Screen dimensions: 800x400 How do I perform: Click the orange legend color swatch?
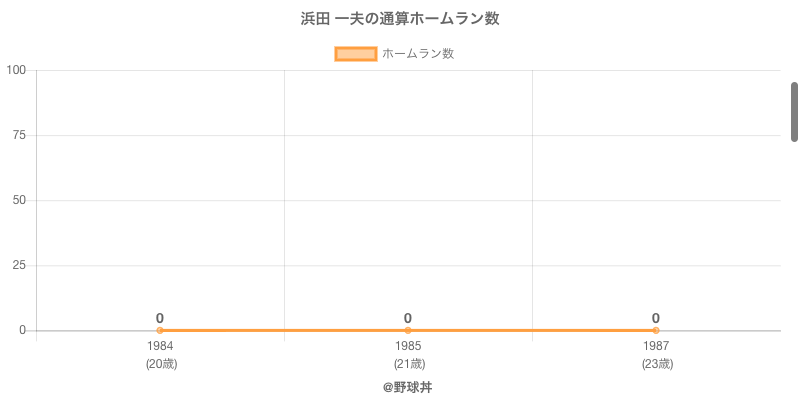355,54
